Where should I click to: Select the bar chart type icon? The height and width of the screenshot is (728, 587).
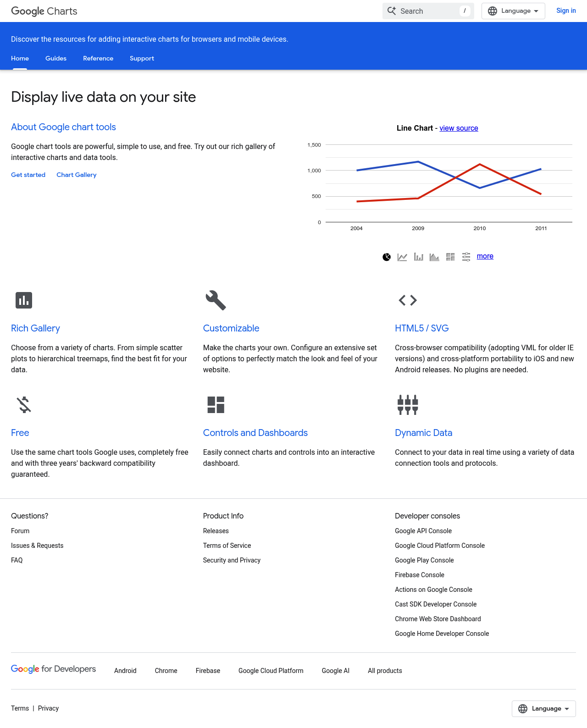[418, 257]
